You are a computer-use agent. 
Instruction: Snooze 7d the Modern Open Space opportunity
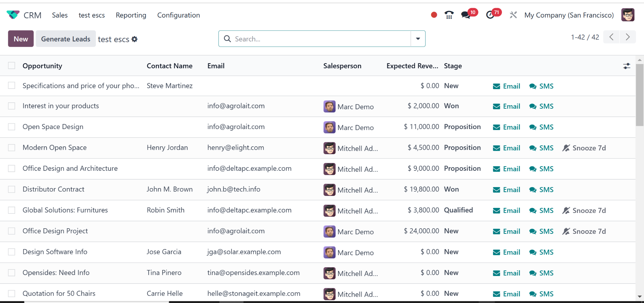(584, 148)
